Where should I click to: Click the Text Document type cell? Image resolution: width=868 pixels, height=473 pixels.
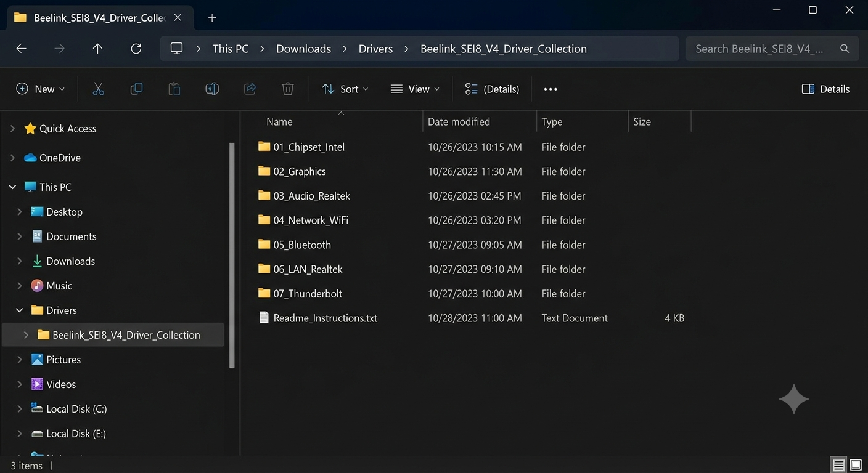coord(575,318)
